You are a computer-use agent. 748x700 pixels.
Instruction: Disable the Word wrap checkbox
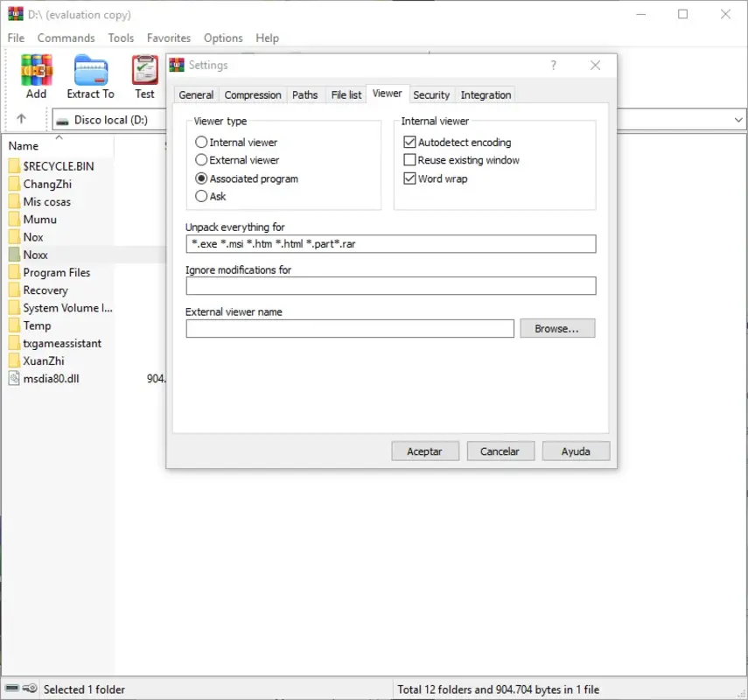pos(409,178)
